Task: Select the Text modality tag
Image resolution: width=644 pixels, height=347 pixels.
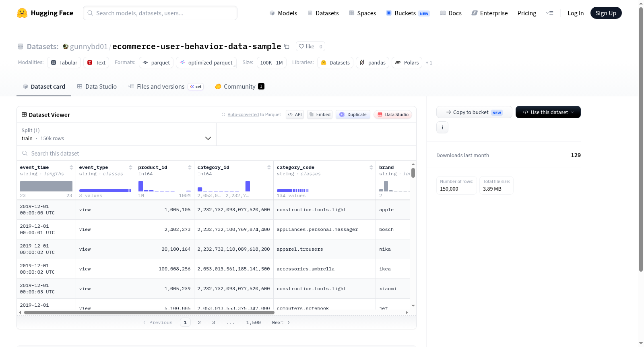Action: point(96,62)
